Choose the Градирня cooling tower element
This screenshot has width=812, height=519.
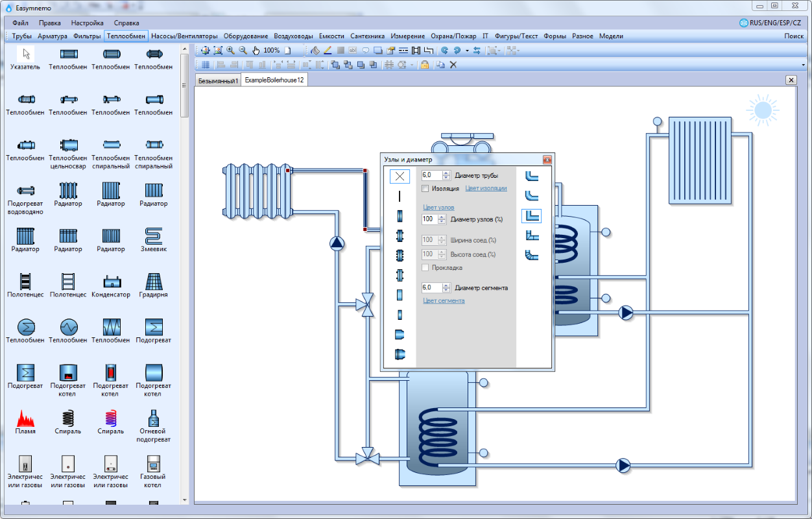tap(154, 281)
